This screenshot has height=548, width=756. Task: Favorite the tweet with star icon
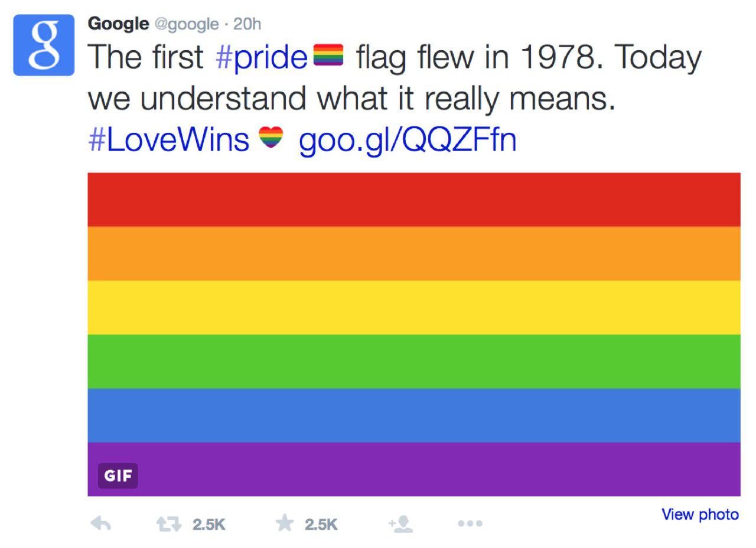pos(285,523)
